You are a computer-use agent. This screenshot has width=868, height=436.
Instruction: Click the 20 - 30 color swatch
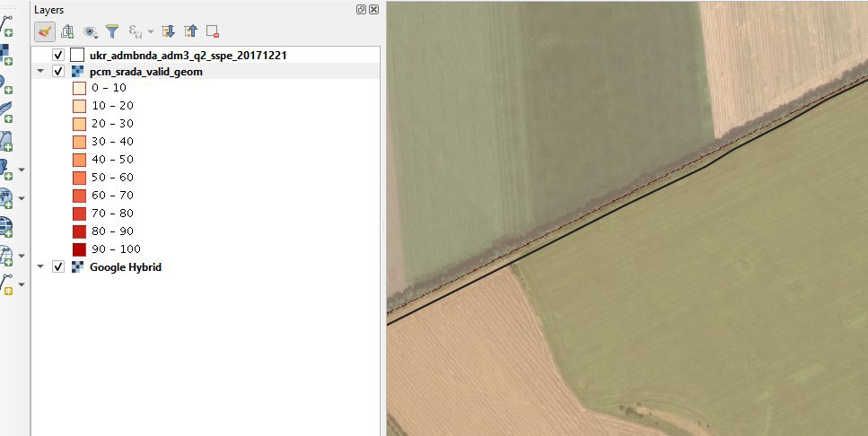coord(79,124)
